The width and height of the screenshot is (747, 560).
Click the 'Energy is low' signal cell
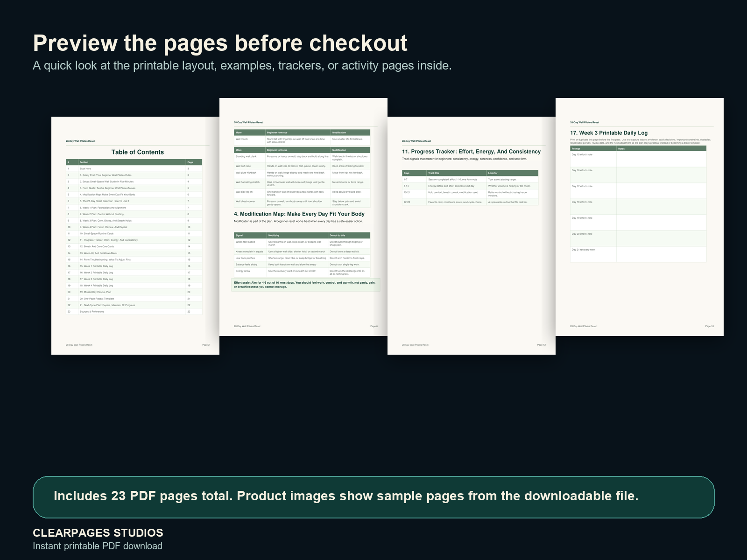pos(250,273)
